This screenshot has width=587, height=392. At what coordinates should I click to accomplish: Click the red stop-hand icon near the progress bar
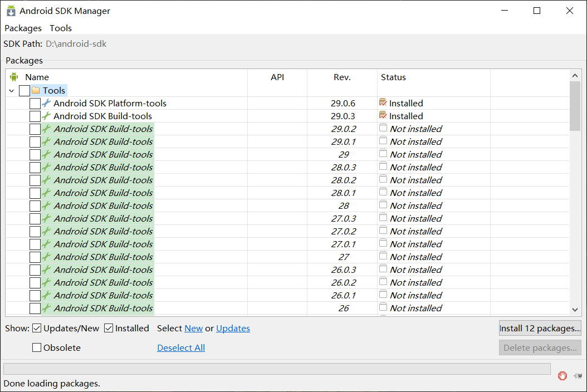pos(562,376)
